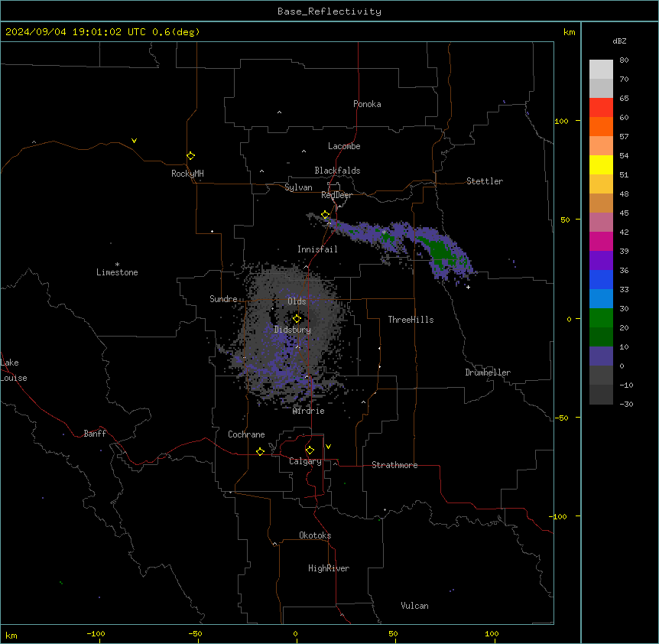Click the ThreeHills label
The width and height of the screenshot is (659, 644).
click(x=411, y=320)
